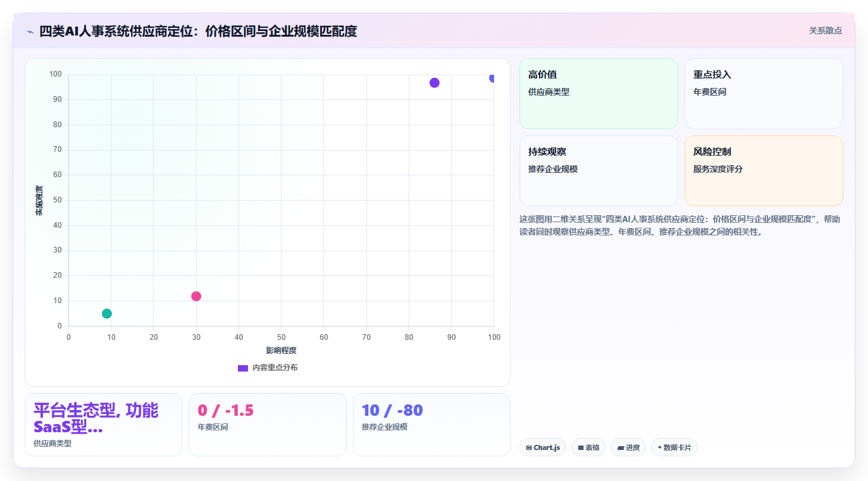Select the pink scatter point at x=30
The width and height of the screenshot is (868, 481).
click(196, 296)
